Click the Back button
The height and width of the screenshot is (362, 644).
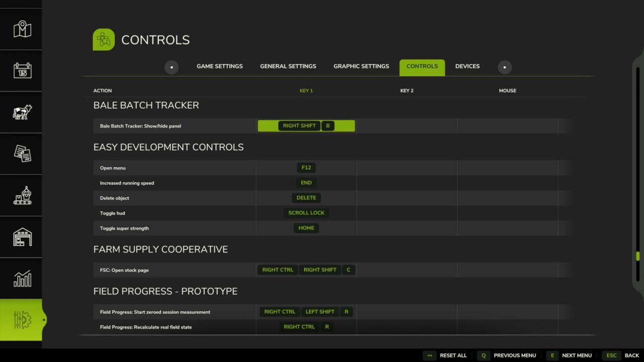pyautogui.click(x=620, y=355)
